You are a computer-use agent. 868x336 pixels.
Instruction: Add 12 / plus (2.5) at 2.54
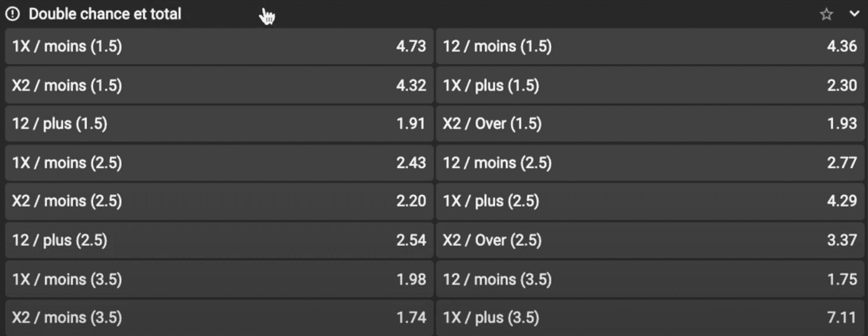pos(219,240)
